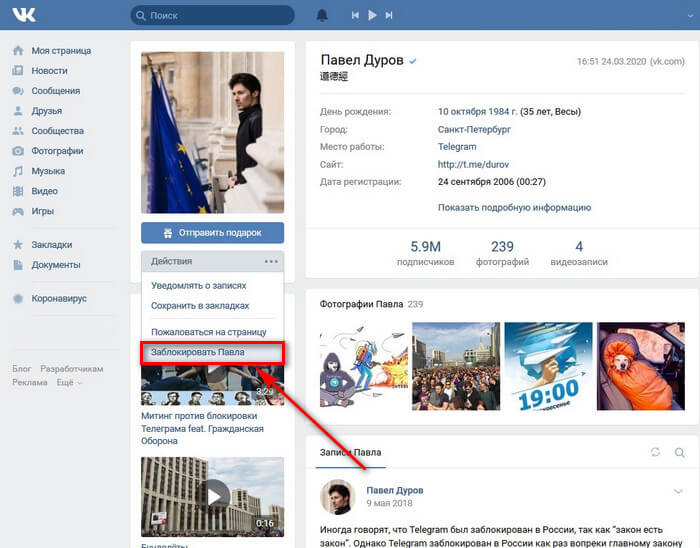
Task: Open Коронавирус info page
Action: (59, 298)
